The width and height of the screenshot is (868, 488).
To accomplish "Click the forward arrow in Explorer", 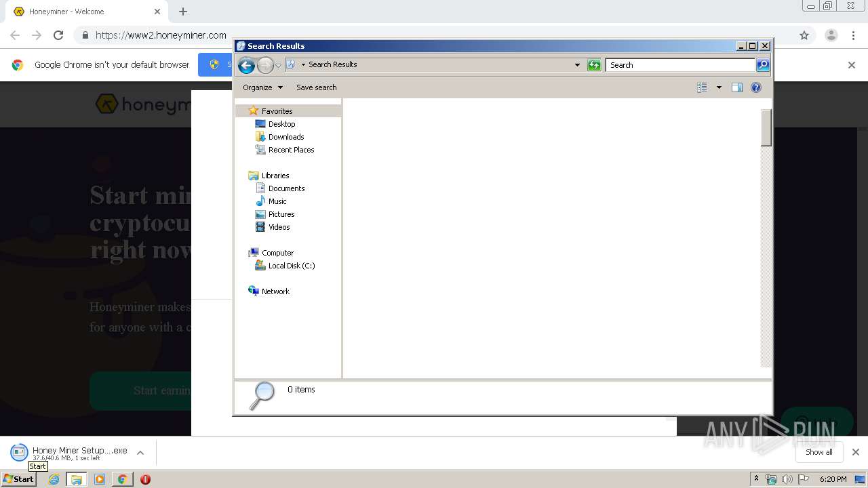I will tap(265, 65).
